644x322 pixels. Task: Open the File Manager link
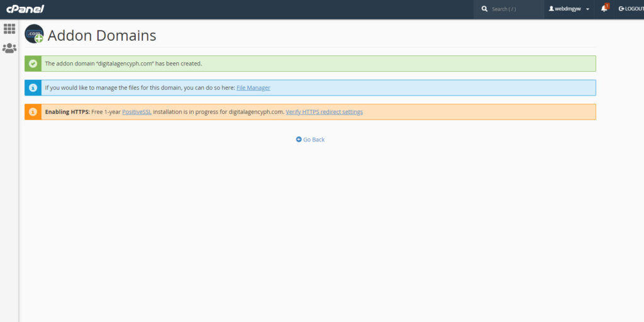click(253, 87)
